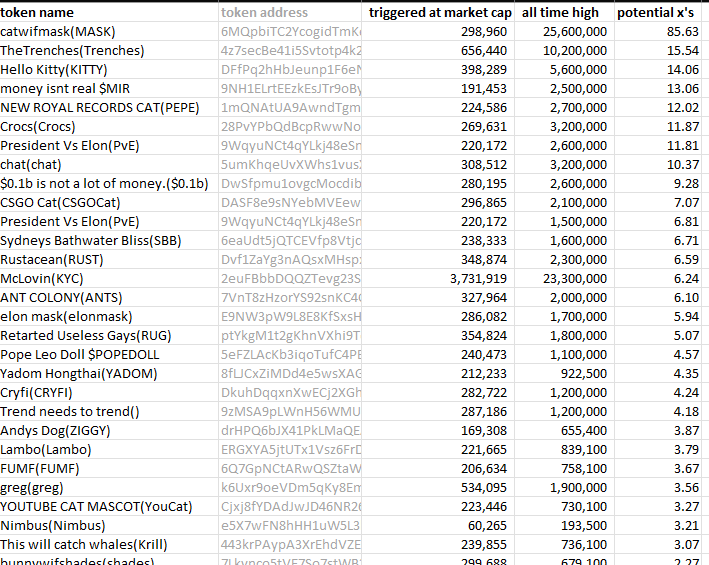Click all time high value 25,600,000
Viewport: 709px width, 565px height.
(x=564, y=32)
